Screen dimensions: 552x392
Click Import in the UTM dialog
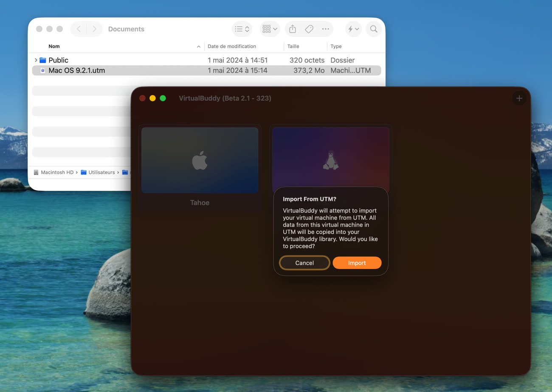tap(357, 263)
